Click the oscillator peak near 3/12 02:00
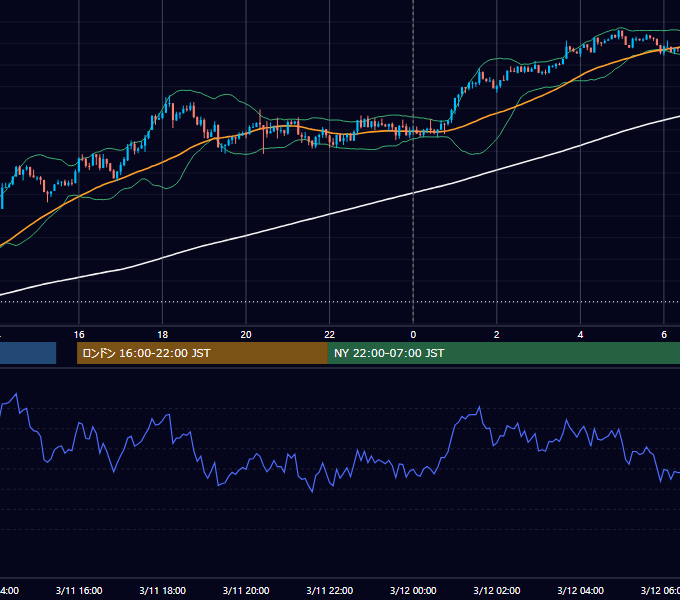680x600 pixels. (479, 408)
